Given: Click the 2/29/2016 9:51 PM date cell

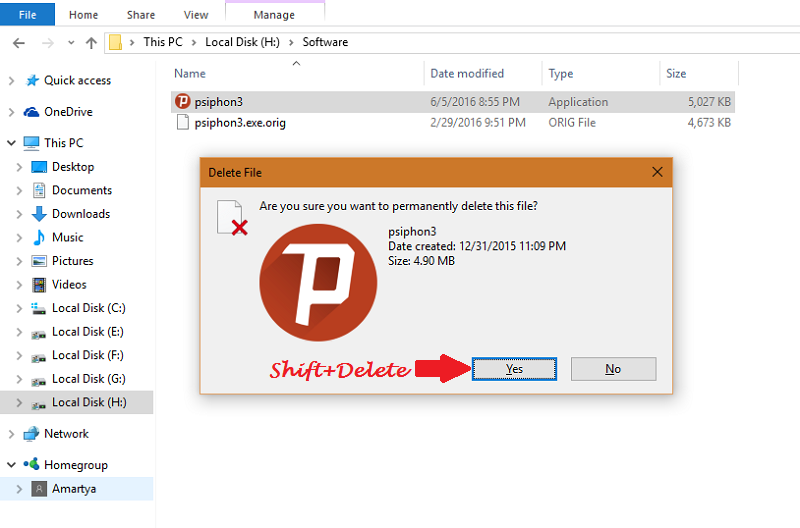Looking at the screenshot, I should [x=478, y=123].
